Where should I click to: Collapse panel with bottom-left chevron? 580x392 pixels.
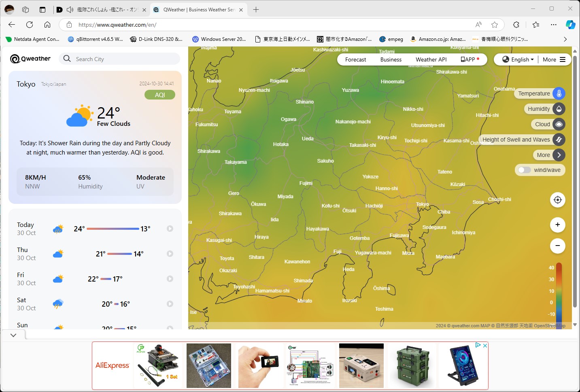click(13, 335)
